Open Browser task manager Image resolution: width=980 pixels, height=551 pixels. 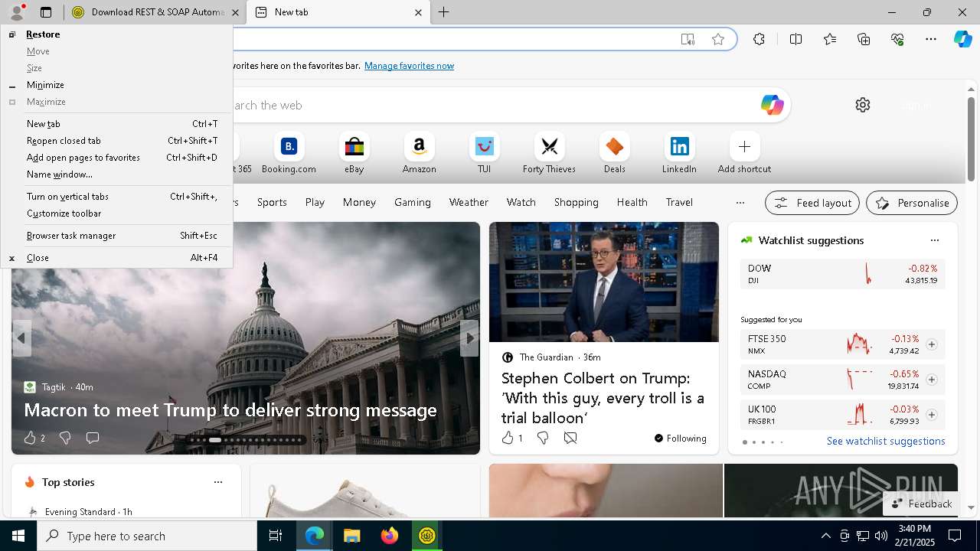(x=117, y=236)
